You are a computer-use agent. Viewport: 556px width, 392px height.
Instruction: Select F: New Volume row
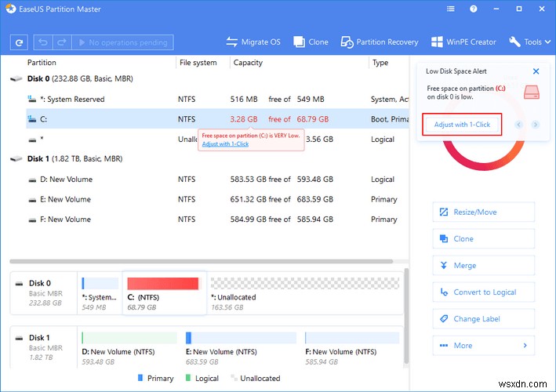point(217,220)
